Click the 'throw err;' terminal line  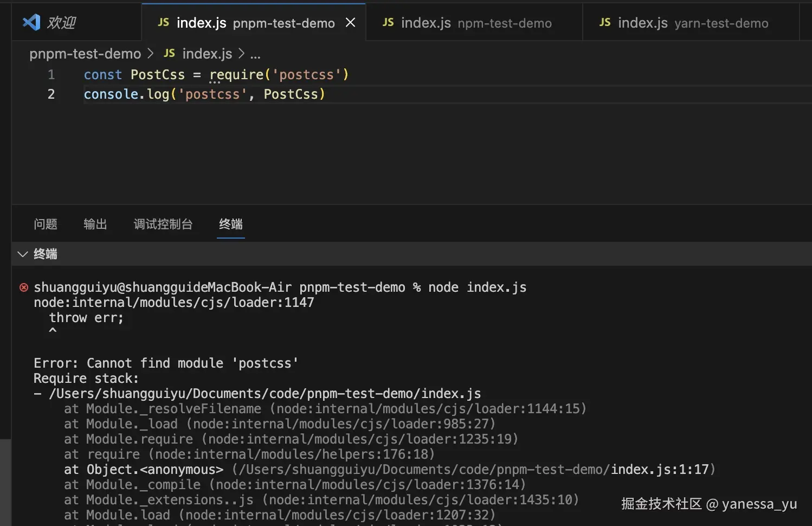(x=86, y=318)
